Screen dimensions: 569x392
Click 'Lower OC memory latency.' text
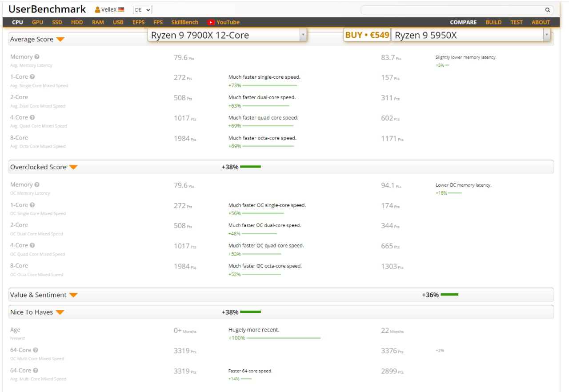(464, 185)
